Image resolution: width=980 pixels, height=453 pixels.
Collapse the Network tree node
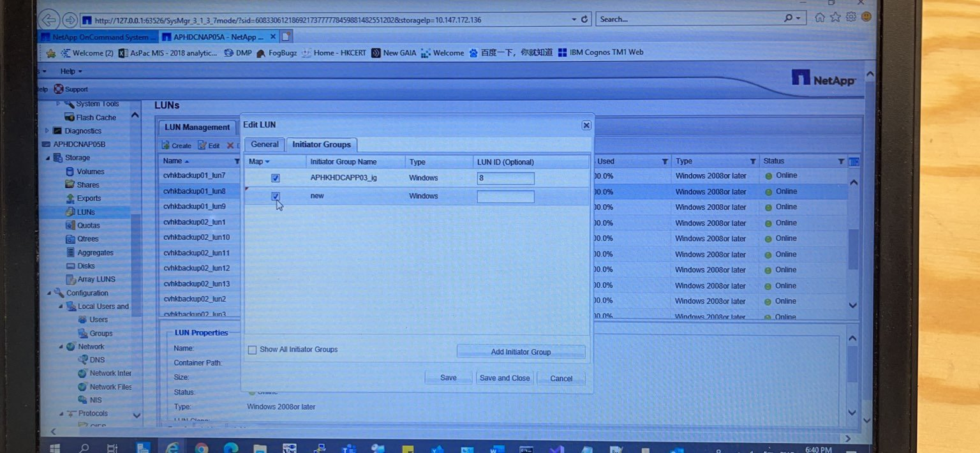point(61,346)
